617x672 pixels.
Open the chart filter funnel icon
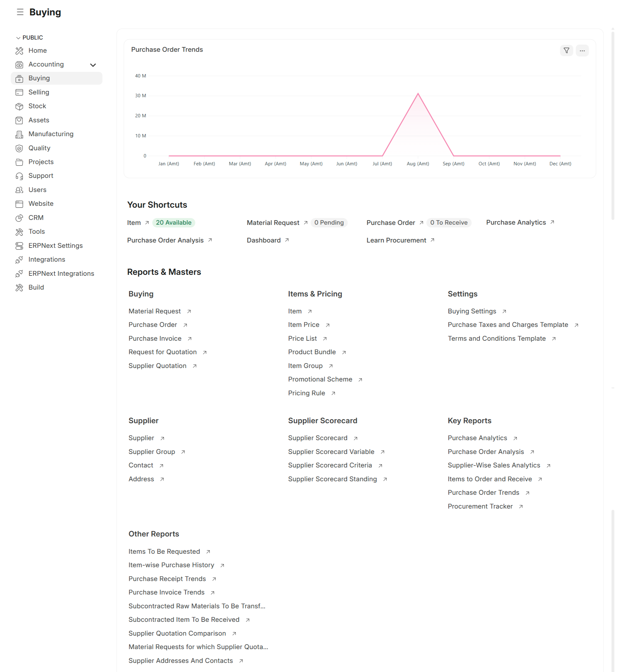click(x=566, y=51)
